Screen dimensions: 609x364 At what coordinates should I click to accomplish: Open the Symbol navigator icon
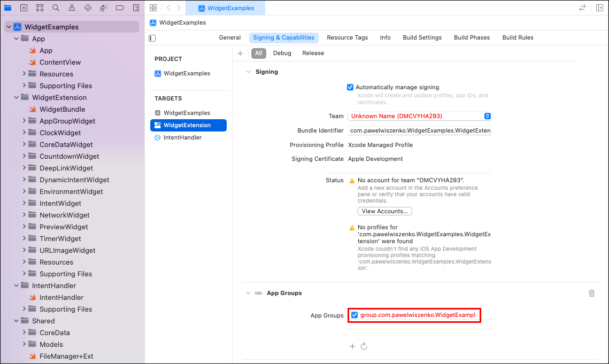pos(40,8)
